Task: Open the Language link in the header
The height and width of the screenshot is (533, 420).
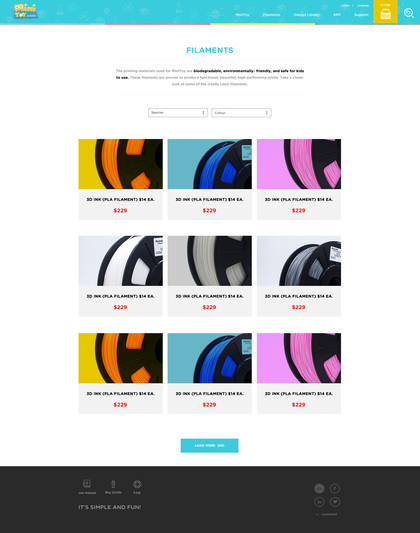Action: [363, 5]
